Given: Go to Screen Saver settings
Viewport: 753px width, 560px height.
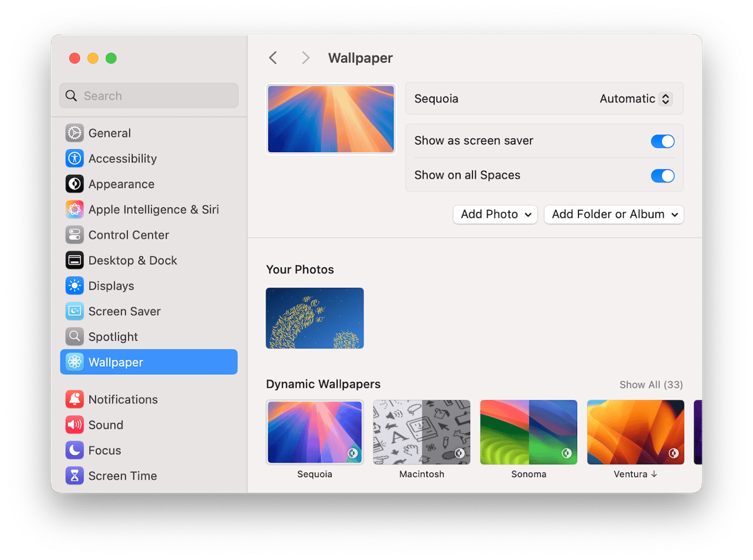Looking at the screenshot, I should point(124,311).
